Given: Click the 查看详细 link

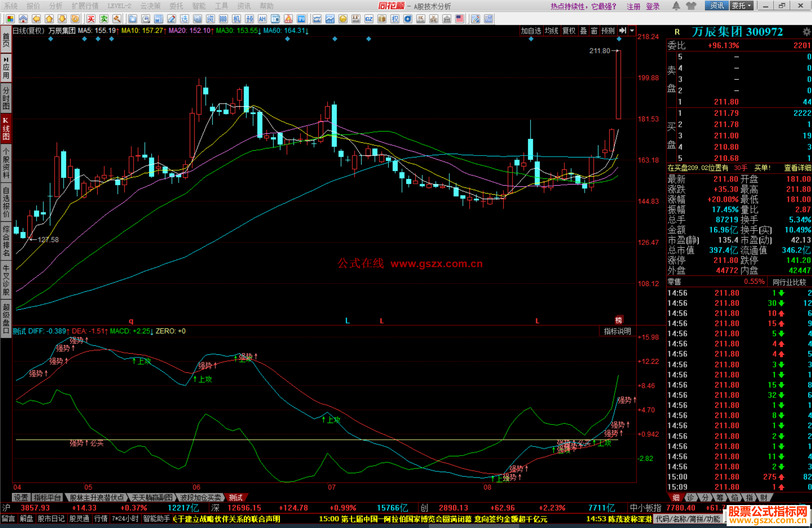Looking at the screenshot, I should [797, 168].
